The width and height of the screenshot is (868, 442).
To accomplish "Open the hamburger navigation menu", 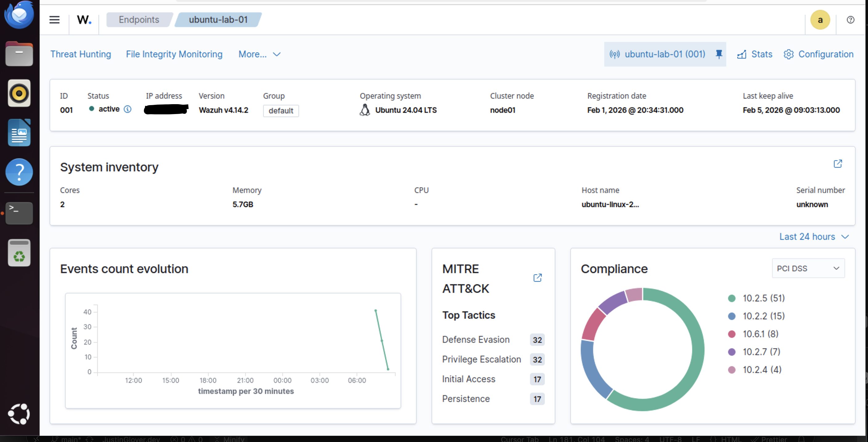I will [x=54, y=20].
